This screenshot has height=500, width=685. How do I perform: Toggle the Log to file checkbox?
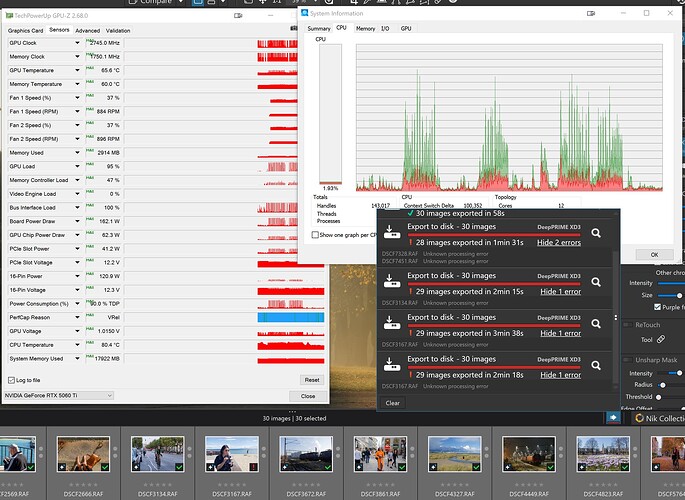12,380
